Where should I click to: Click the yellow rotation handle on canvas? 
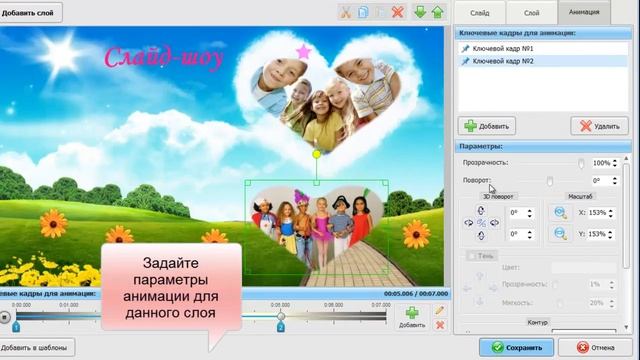coord(316,154)
